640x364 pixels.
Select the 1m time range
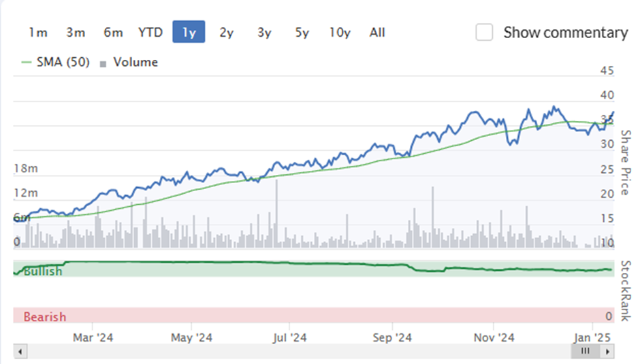(38, 32)
